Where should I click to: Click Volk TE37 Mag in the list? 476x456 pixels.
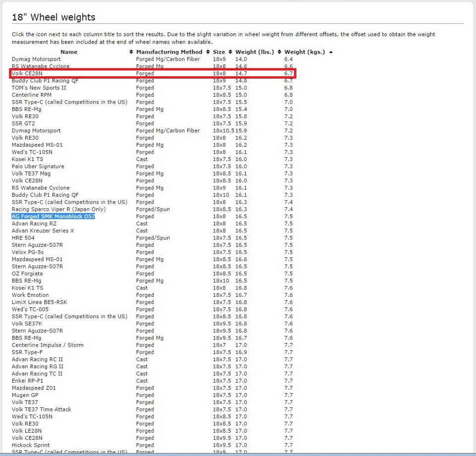pyautogui.click(x=31, y=173)
